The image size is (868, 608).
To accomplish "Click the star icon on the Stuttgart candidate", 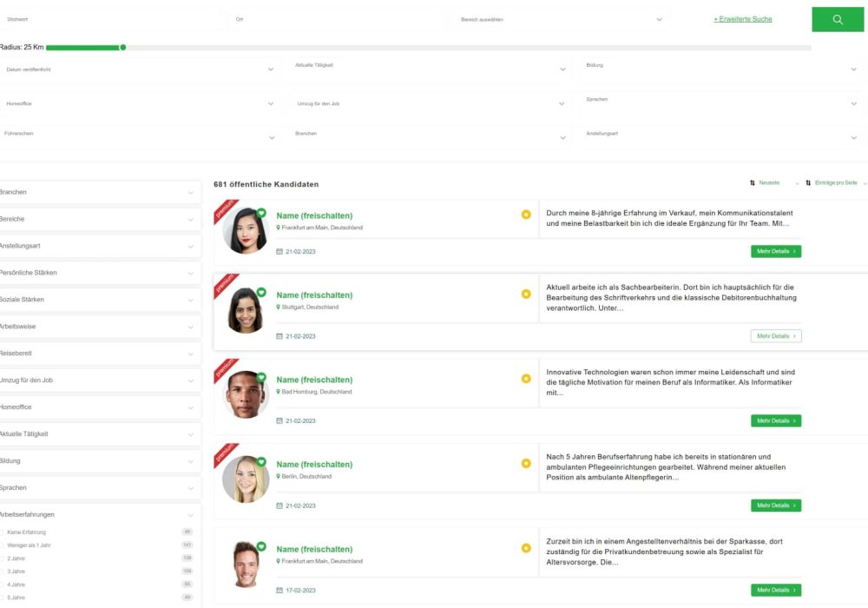I will pos(526,294).
